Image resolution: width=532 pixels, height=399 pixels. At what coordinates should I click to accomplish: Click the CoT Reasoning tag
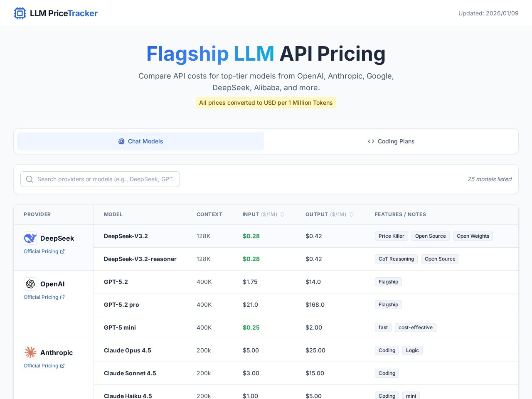pyautogui.click(x=396, y=259)
